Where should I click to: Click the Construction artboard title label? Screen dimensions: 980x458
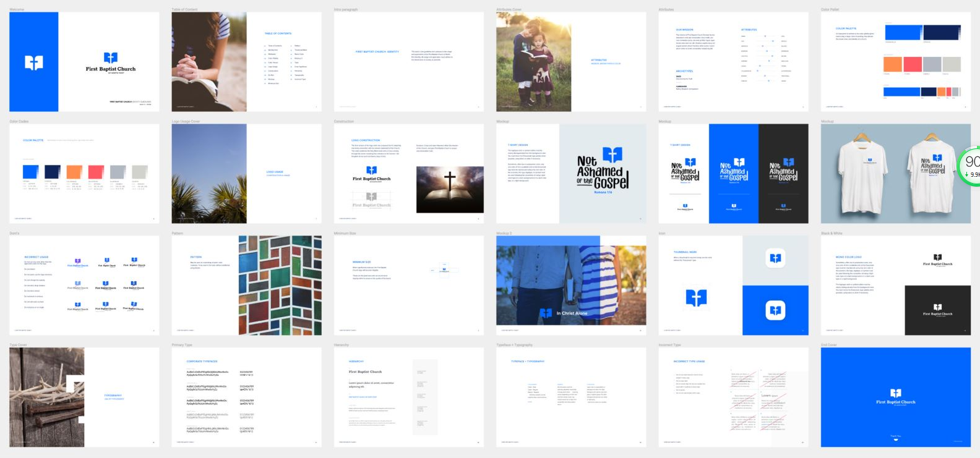(x=344, y=121)
